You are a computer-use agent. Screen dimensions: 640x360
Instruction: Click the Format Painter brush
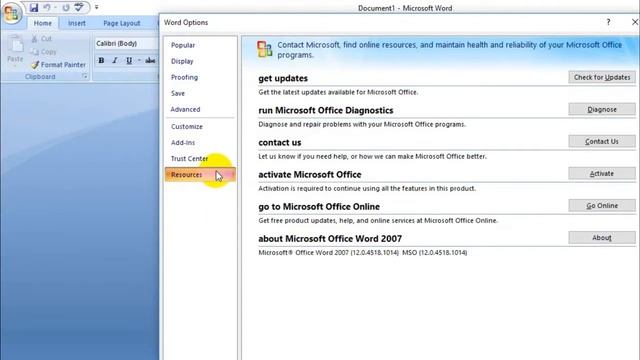[35, 64]
